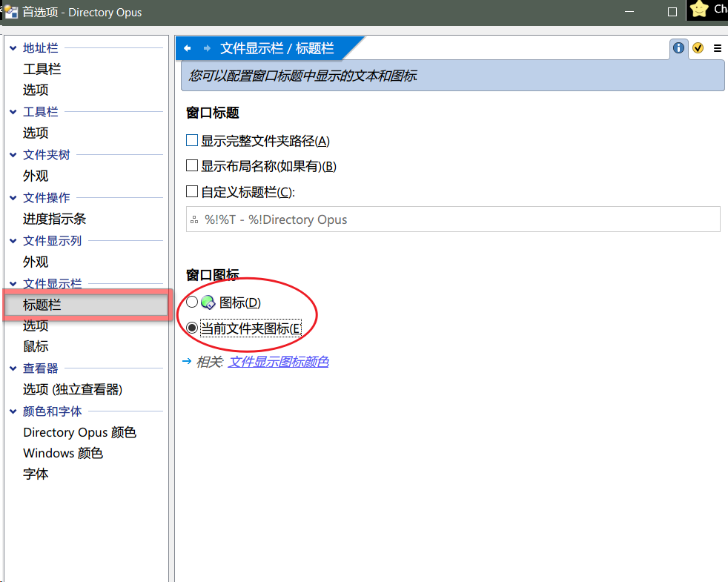Collapse the 文件显示列 category
The width and height of the screenshot is (728, 582).
point(13,241)
